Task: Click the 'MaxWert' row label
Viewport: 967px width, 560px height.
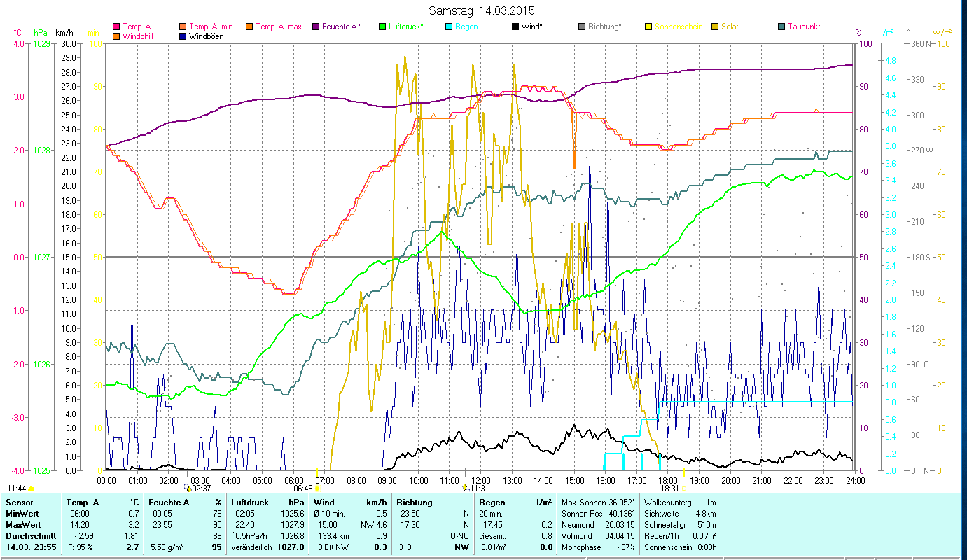Action: [x=23, y=524]
